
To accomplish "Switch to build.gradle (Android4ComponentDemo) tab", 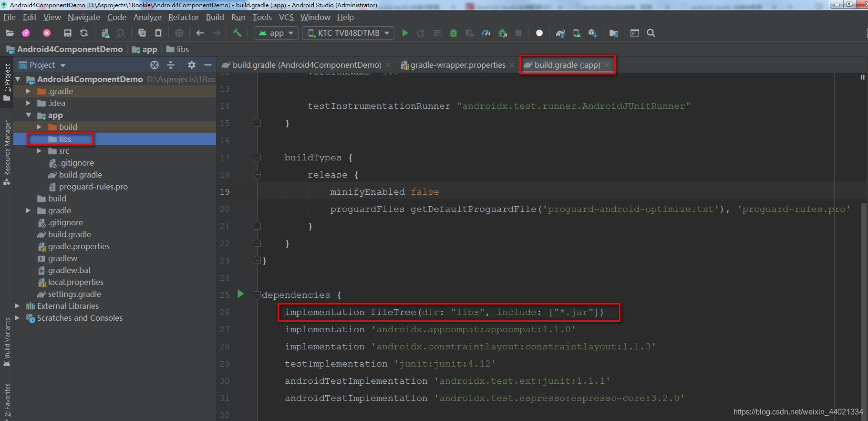I will pyautogui.click(x=307, y=65).
